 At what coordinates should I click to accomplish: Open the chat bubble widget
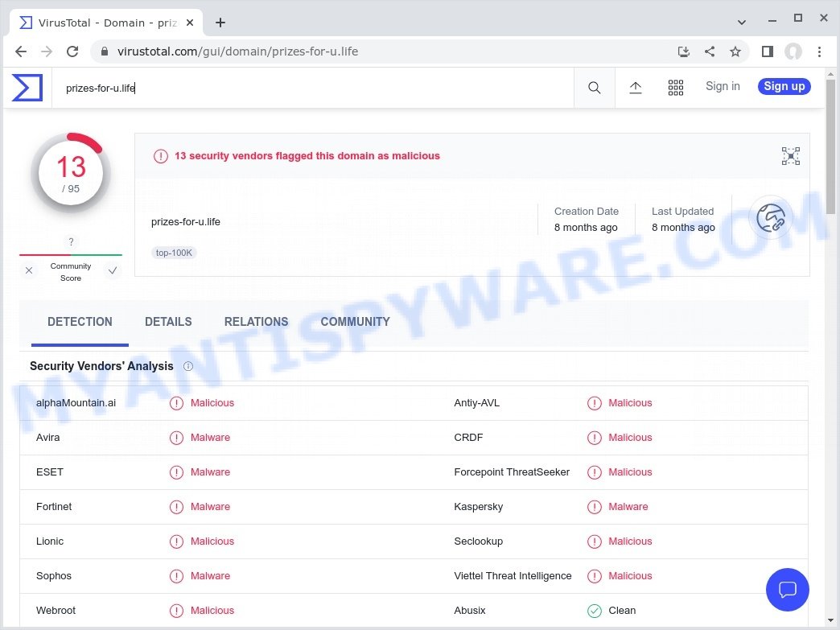[788, 589]
